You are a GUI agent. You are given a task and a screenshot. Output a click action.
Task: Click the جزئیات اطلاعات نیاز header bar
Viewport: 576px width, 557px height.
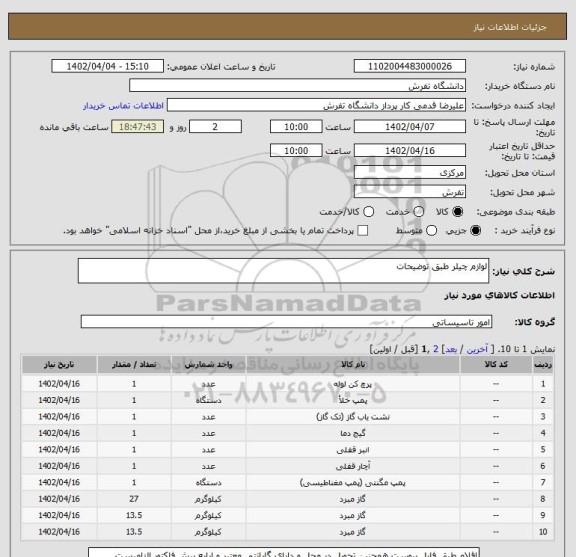tap(287, 26)
